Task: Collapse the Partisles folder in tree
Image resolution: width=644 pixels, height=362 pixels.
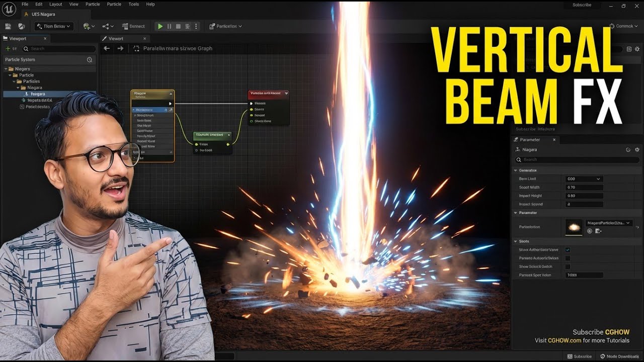Action: point(13,81)
